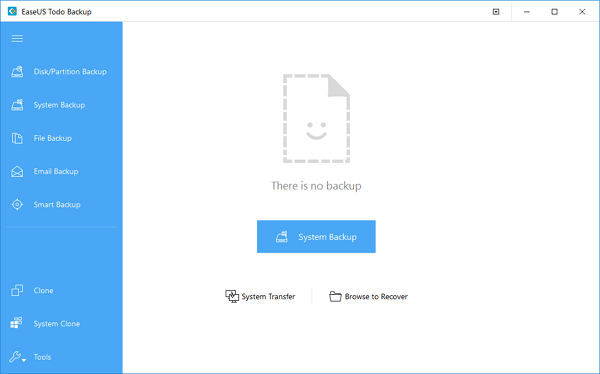The width and height of the screenshot is (600, 374).
Task: Select the System Clone label
Action: [x=57, y=324]
